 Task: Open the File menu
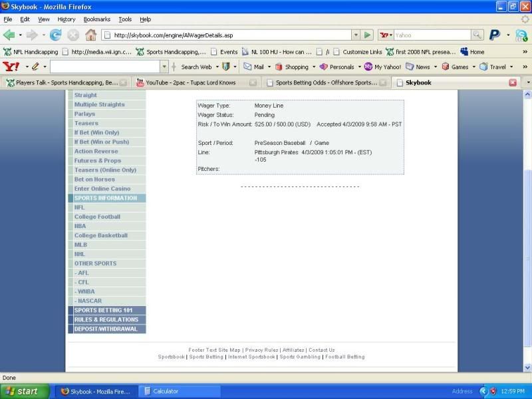[8, 19]
